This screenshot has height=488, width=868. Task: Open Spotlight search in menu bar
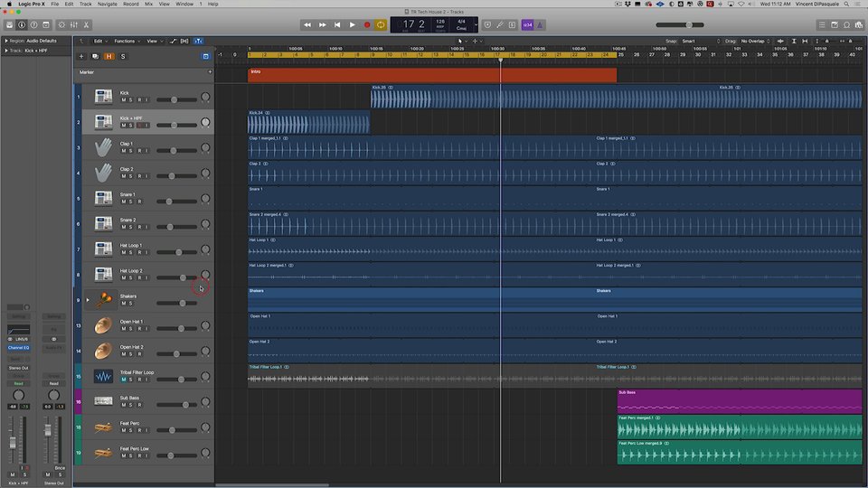[846, 4]
